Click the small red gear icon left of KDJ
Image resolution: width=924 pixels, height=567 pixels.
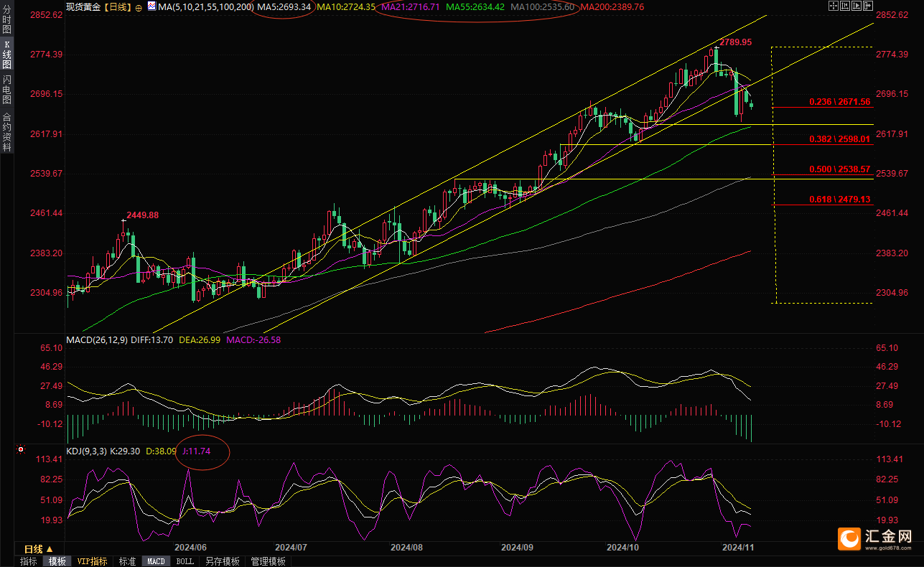(x=20, y=451)
